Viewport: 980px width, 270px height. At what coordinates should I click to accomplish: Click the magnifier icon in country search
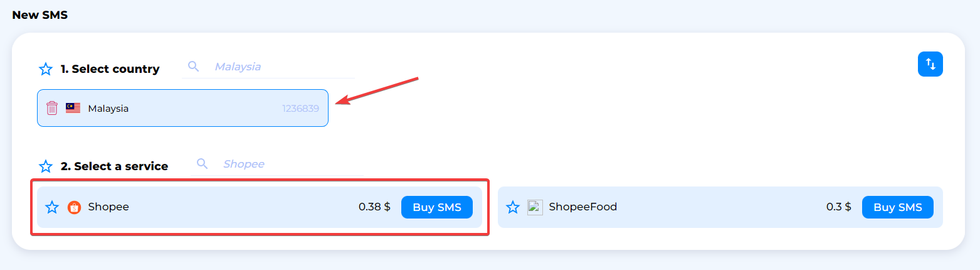click(194, 66)
